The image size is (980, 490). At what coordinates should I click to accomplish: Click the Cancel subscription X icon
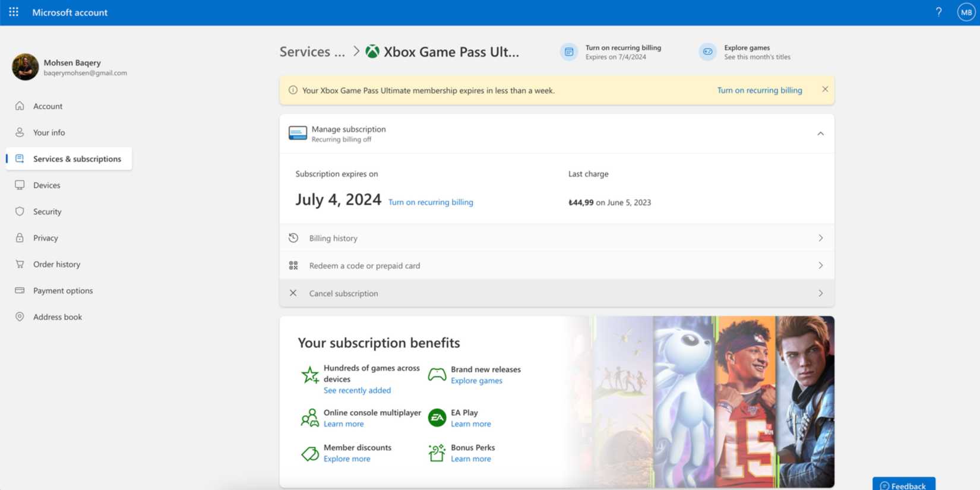293,293
